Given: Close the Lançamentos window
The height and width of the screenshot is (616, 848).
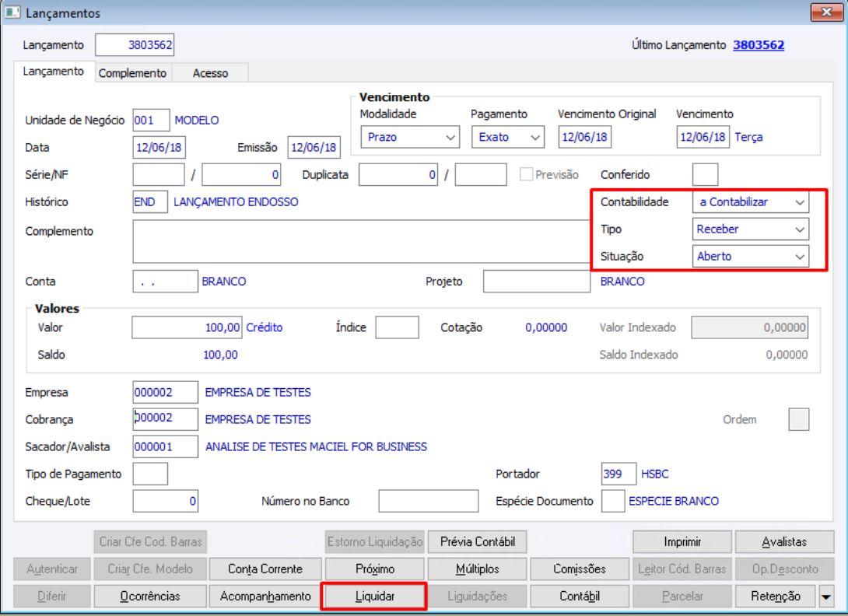Looking at the screenshot, I should click(826, 12).
